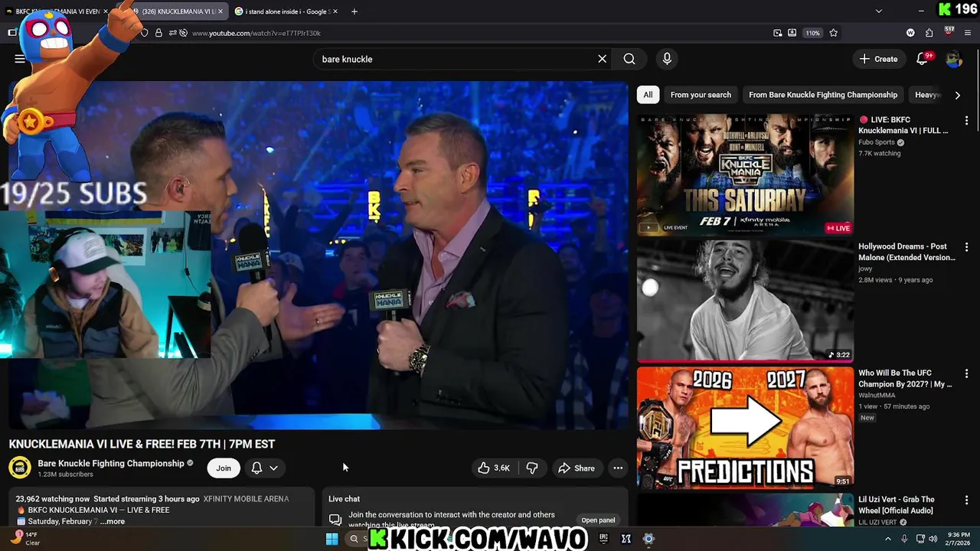Open the browser extensions puzzle icon

click(929, 33)
